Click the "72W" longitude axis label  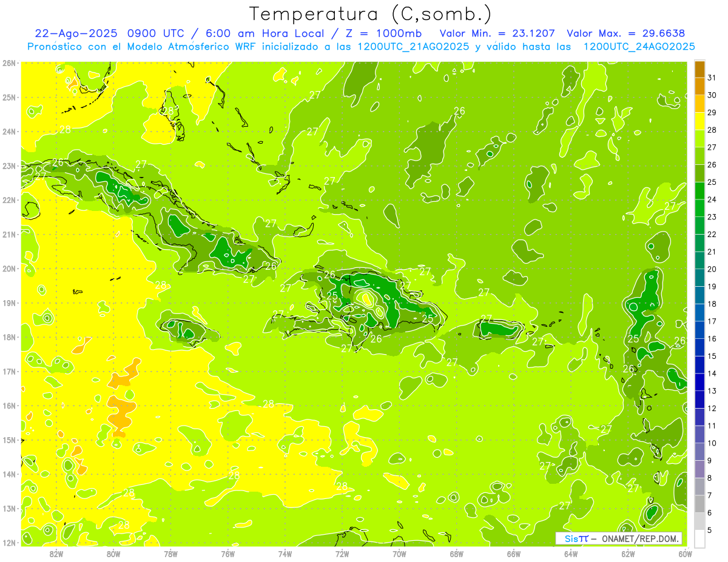pos(342,554)
